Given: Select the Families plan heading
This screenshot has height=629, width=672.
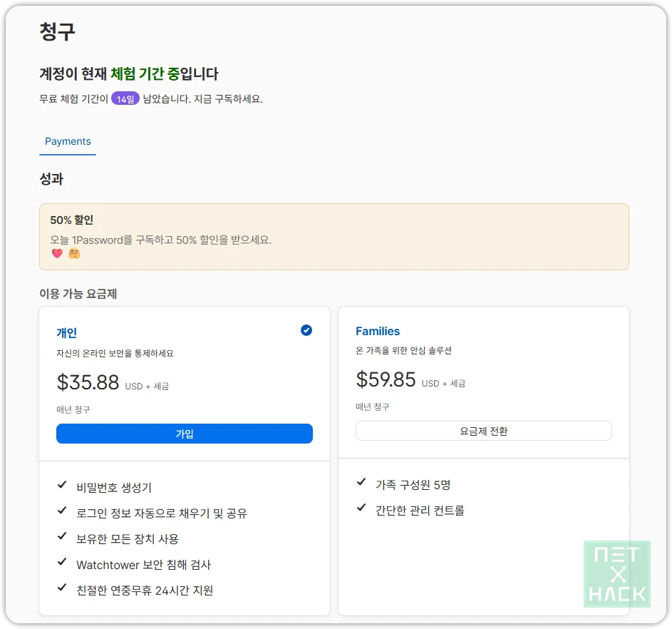Looking at the screenshot, I should (378, 331).
